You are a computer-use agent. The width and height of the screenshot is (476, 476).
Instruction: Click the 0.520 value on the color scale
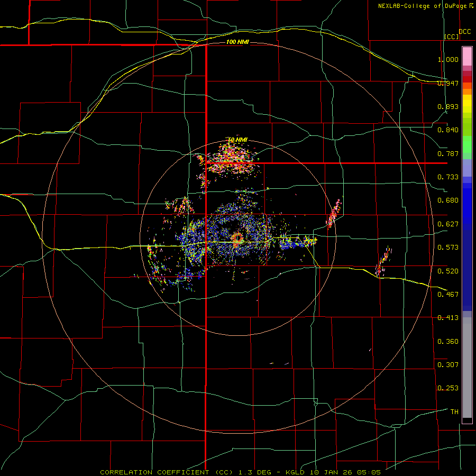448,271
